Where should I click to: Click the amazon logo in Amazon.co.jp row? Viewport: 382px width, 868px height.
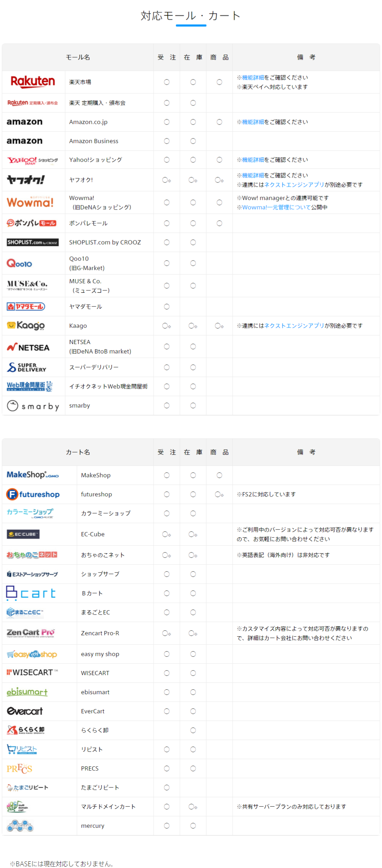tap(25, 122)
